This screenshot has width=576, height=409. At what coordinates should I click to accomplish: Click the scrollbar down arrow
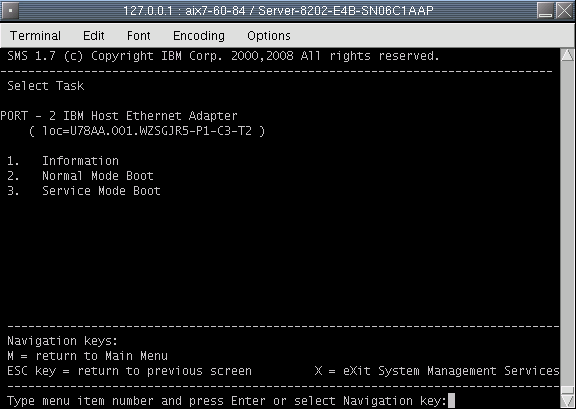coord(568,401)
